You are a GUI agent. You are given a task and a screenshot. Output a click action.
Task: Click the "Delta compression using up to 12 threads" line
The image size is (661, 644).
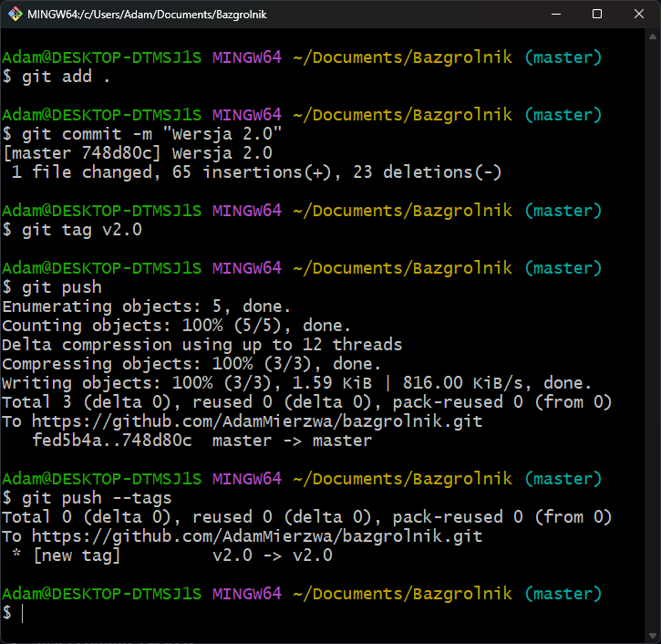coord(201,345)
